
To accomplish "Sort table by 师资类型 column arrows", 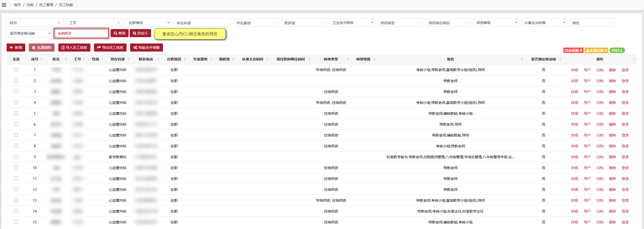I will (348, 59).
